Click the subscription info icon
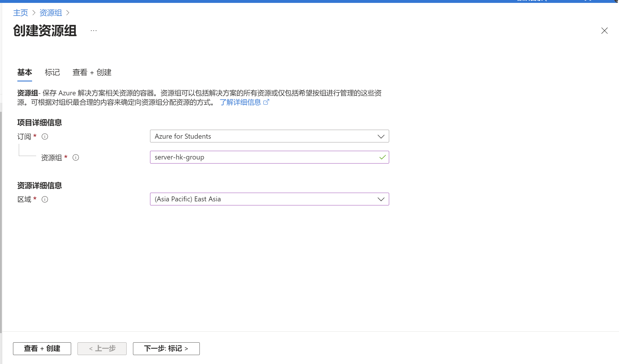The image size is (619, 364). pyautogui.click(x=45, y=136)
